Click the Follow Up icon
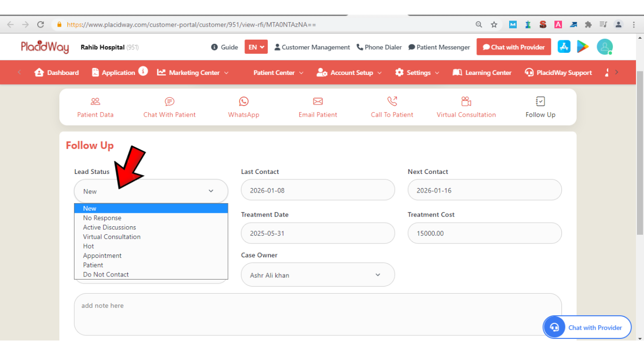The height and width of the screenshot is (362, 644). click(539, 107)
